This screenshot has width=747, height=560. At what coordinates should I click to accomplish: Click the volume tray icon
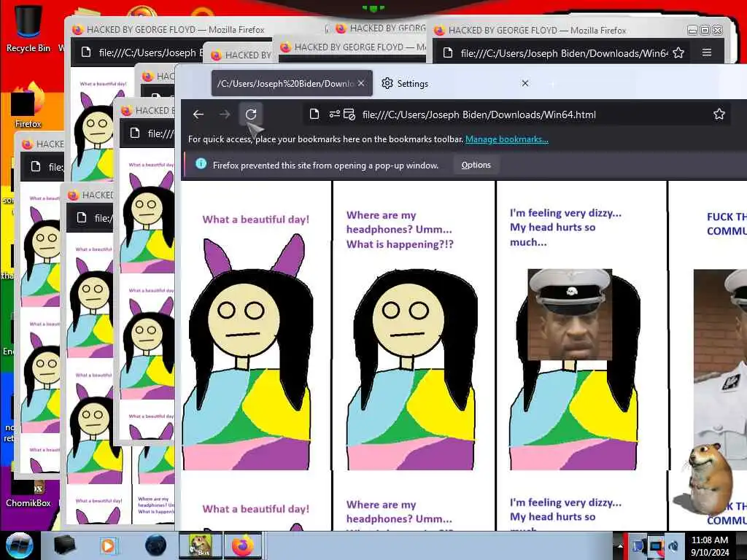click(673, 545)
